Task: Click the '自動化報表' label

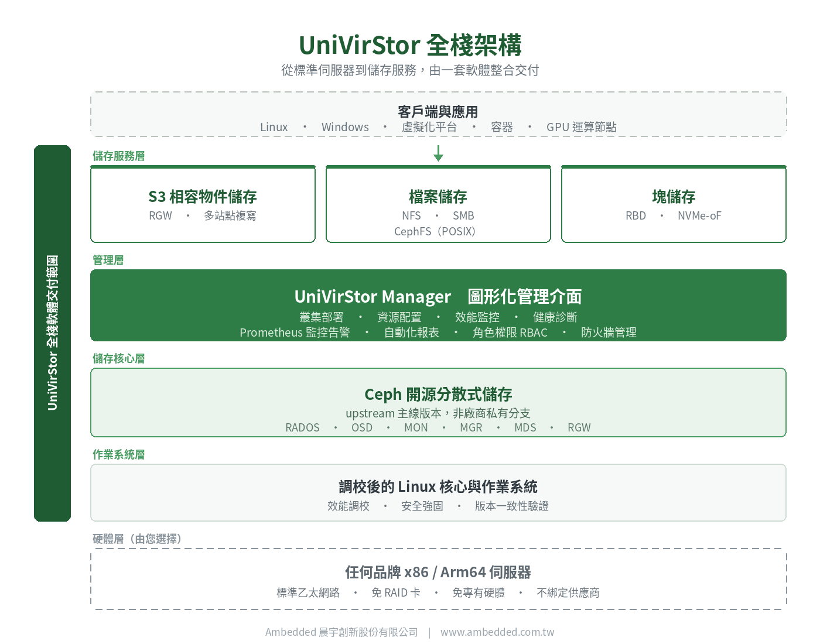Action: [x=412, y=333]
